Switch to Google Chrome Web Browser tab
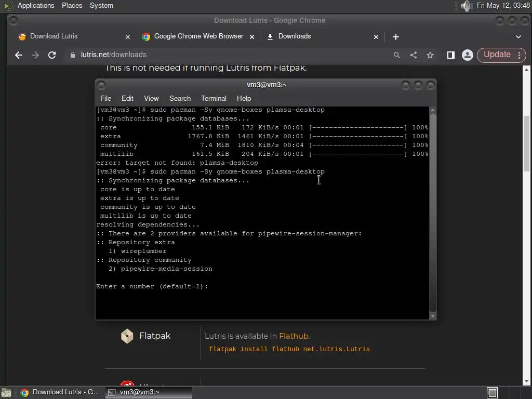The width and height of the screenshot is (532, 399). pyautogui.click(x=198, y=36)
